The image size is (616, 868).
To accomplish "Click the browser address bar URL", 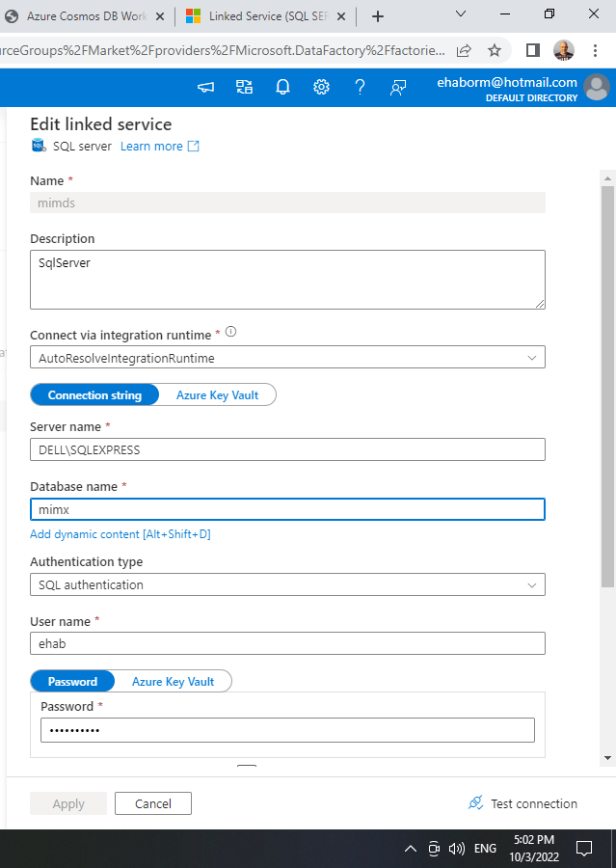I will [223, 51].
